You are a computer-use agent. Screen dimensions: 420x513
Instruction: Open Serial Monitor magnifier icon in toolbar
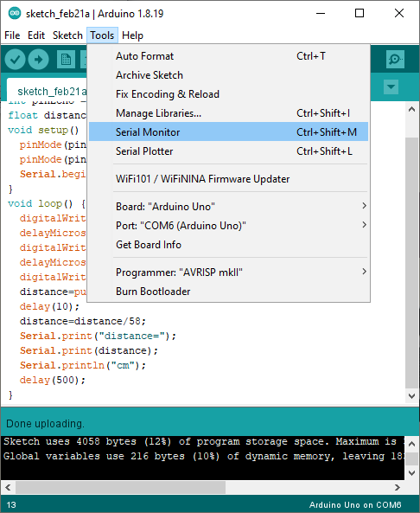[x=395, y=59]
